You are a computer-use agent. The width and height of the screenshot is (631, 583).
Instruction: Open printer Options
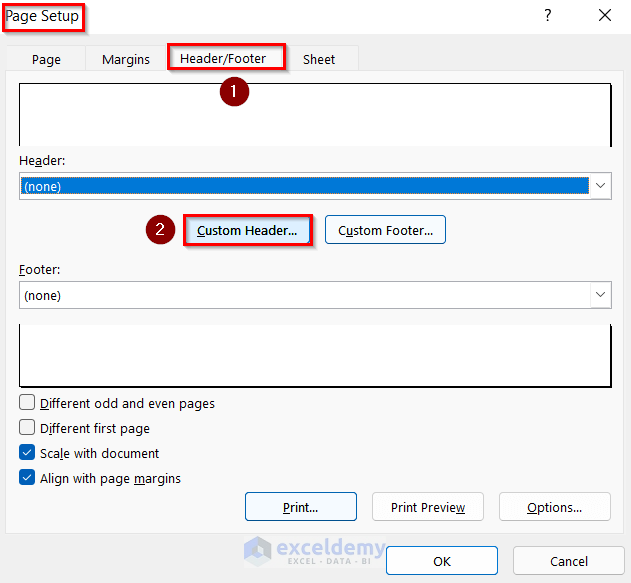[x=555, y=507]
